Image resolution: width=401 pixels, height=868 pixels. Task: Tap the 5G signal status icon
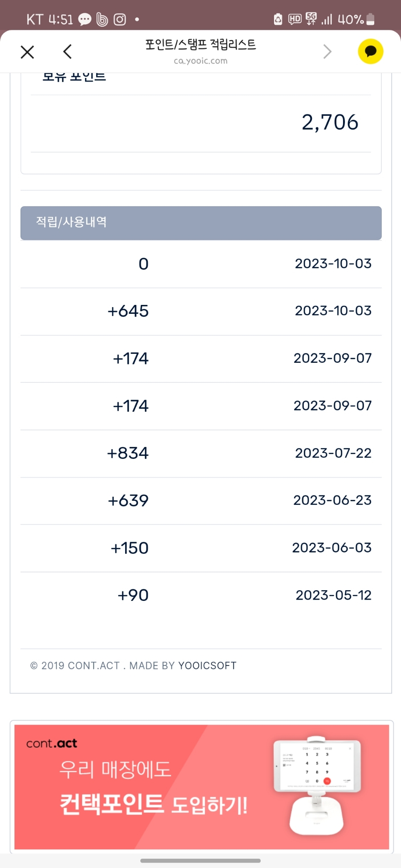pos(311,19)
